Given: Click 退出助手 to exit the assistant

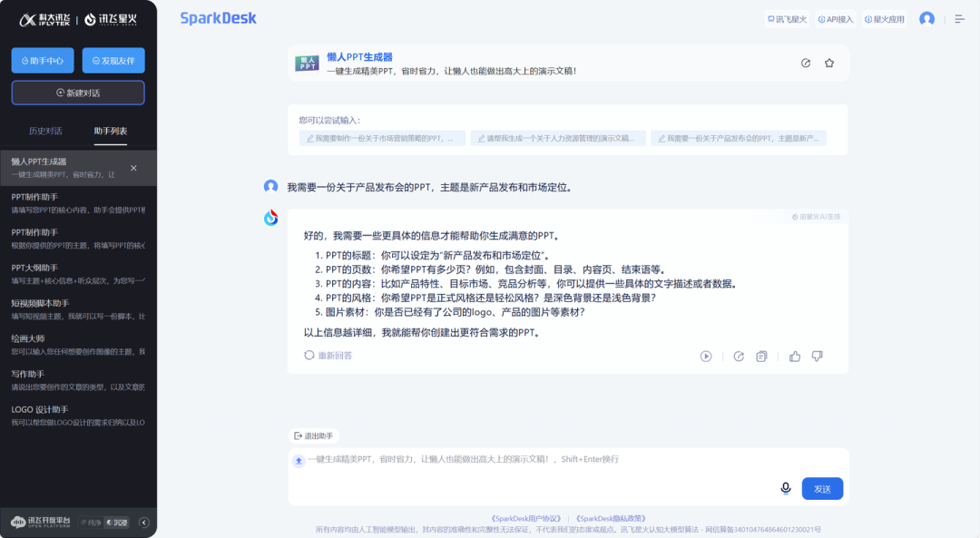Looking at the screenshot, I should [315, 435].
